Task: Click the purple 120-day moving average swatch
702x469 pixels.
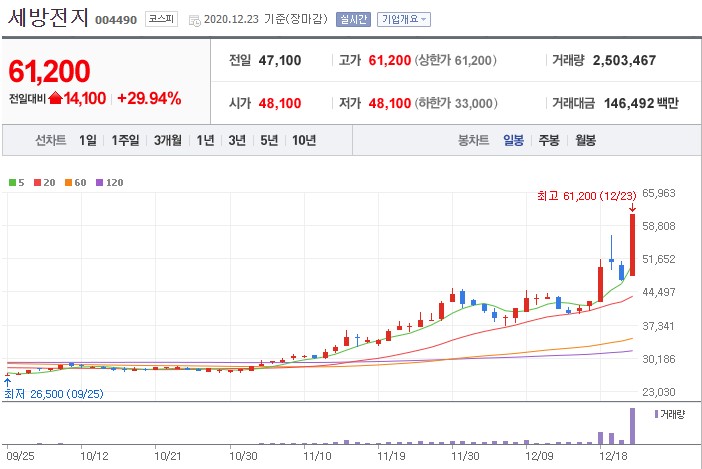Action: tap(100, 183)
